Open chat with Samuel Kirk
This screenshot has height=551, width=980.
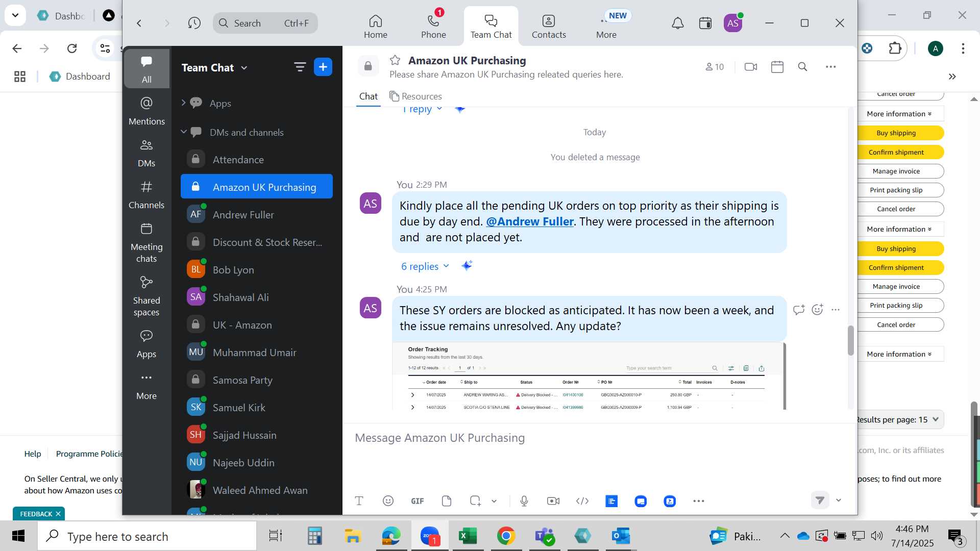257,408
